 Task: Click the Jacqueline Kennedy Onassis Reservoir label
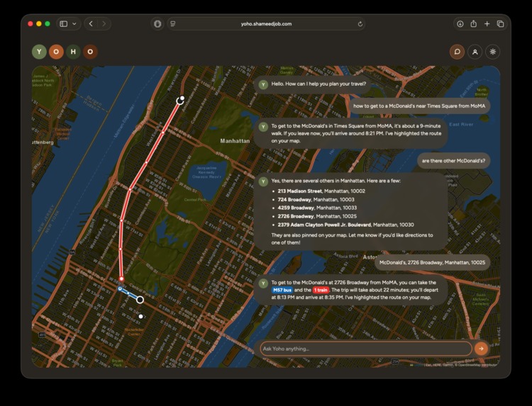pyautogui.click(x=206, y=172)
